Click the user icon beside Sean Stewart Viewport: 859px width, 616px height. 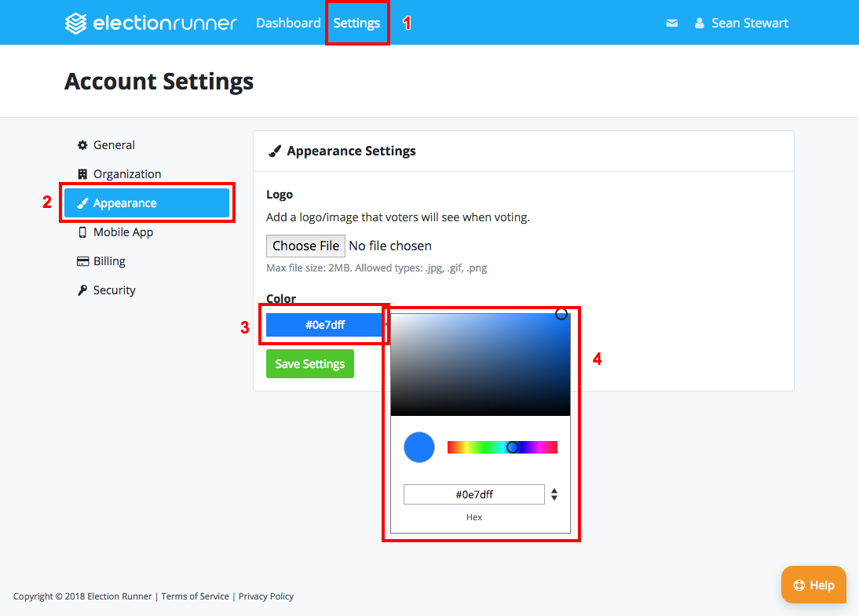699,23
